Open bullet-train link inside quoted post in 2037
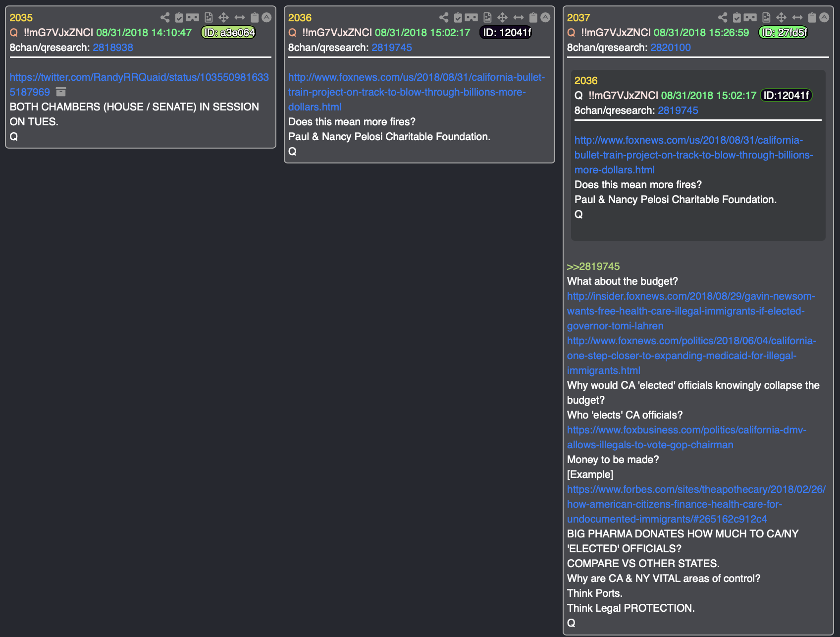840x637 pixels. tap(694, 155)
